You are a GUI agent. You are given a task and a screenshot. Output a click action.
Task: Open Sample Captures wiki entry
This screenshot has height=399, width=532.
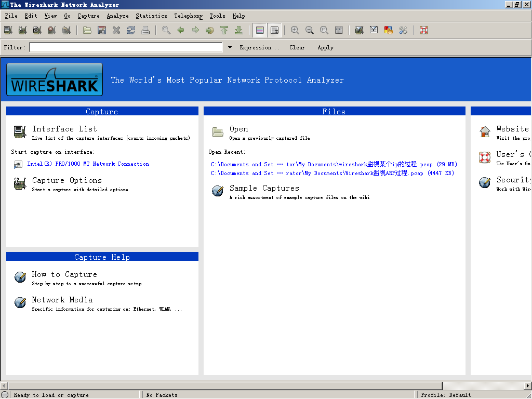tap(264, 188)
